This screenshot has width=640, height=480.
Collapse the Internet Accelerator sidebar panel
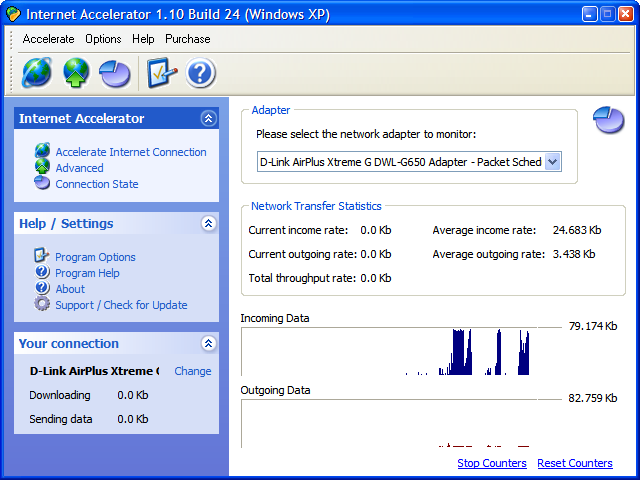(209, 118)
